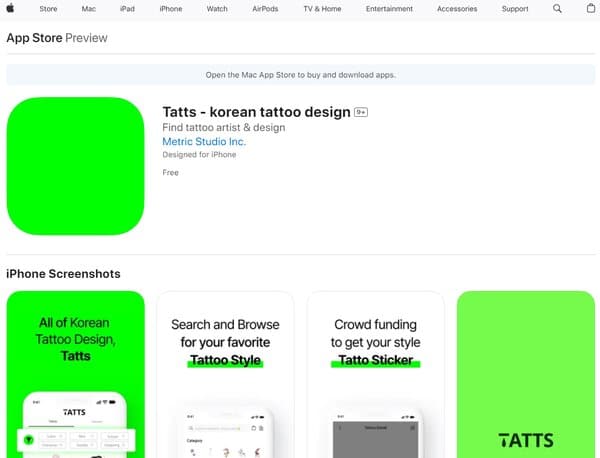Screen dimensions: 600x458
Task: Click the Free price label
Action: tap(170, 173)
